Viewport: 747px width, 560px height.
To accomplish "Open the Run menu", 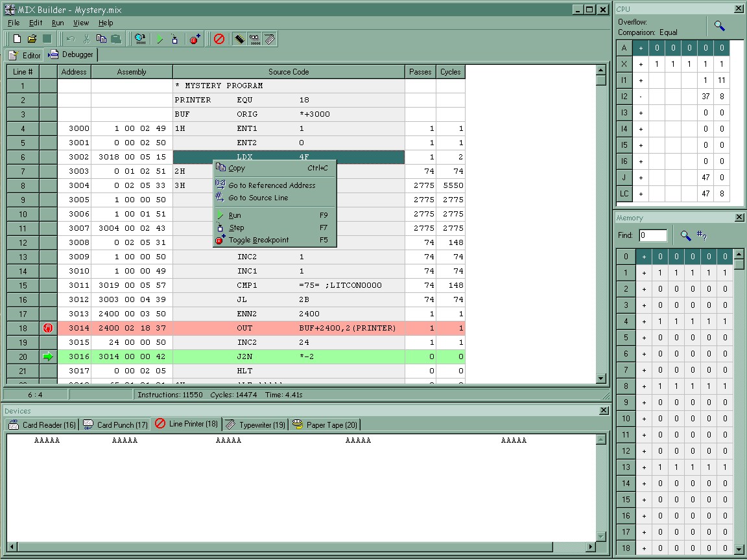I will click(x=57, y=23).
